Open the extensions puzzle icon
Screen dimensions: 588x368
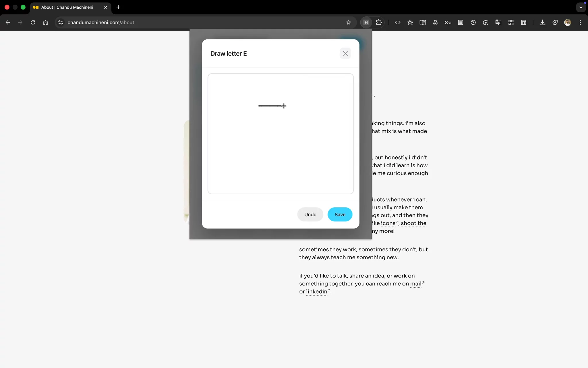coord(379,22)
